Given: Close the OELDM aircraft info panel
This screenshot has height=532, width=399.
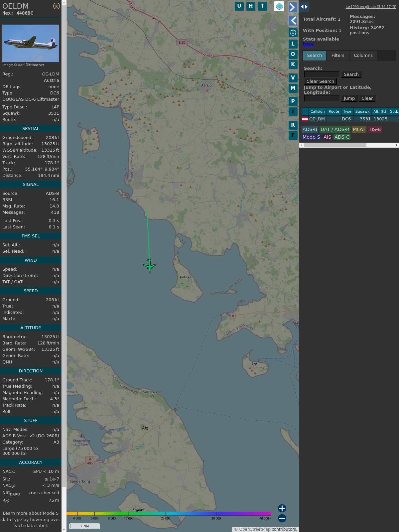Looking at the screenshot, I should click(x=57, y=6).
